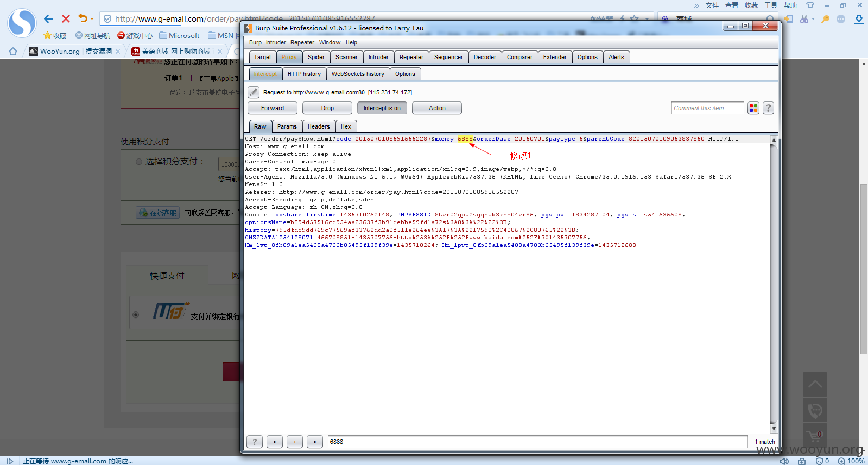Click the pencil edit-target icon beside Request

point(254,92)
